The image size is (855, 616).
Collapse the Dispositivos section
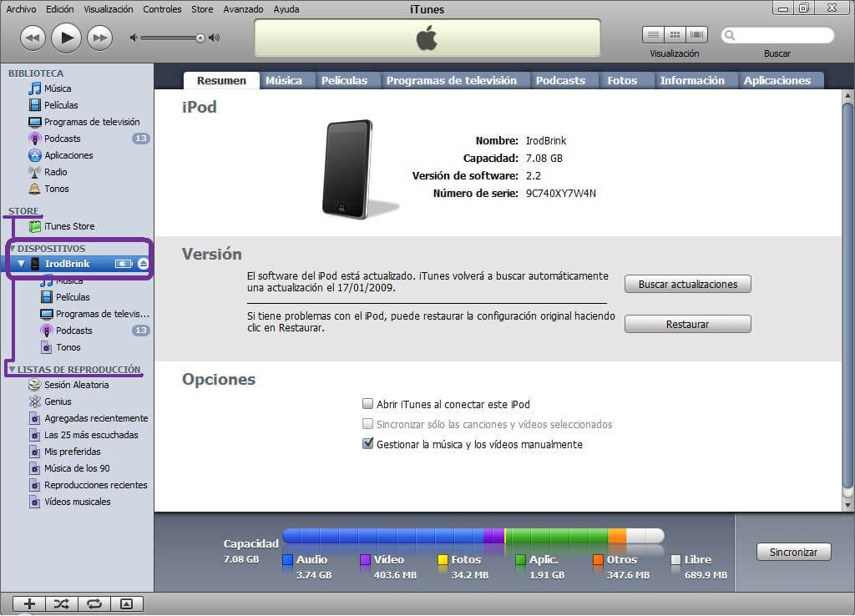click(x=13, y=249)
